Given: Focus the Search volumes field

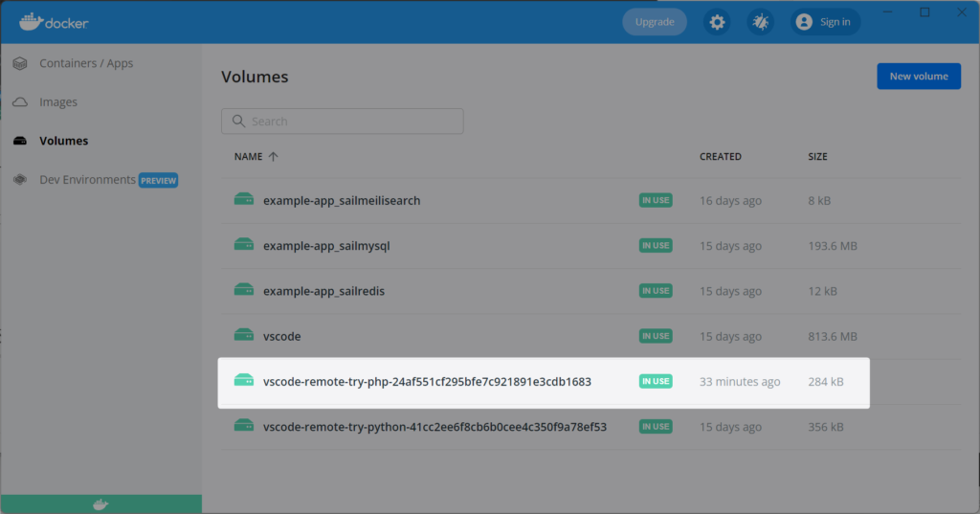Looking at the screenshot, I should pyautogui.click(x=343, y=122).
